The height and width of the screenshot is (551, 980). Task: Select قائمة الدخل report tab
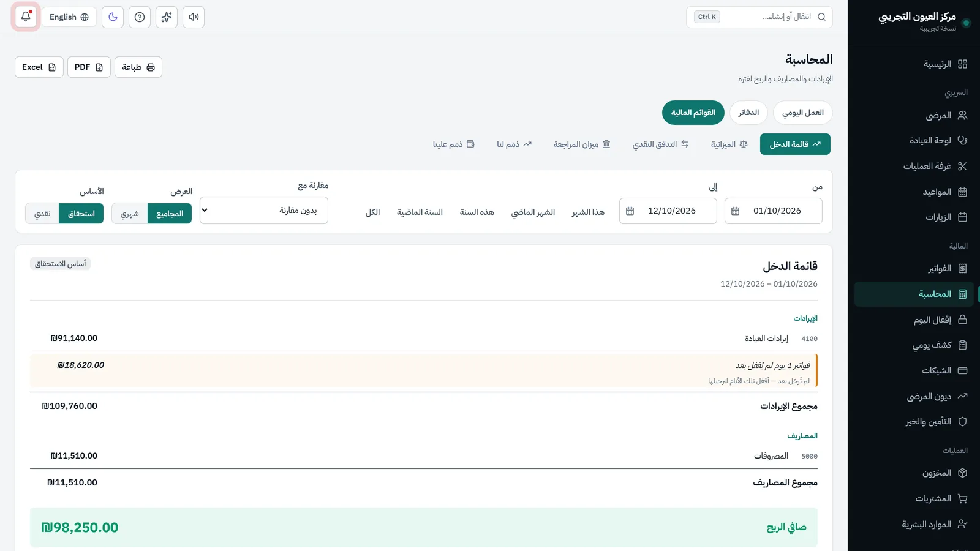pos(795,144)
